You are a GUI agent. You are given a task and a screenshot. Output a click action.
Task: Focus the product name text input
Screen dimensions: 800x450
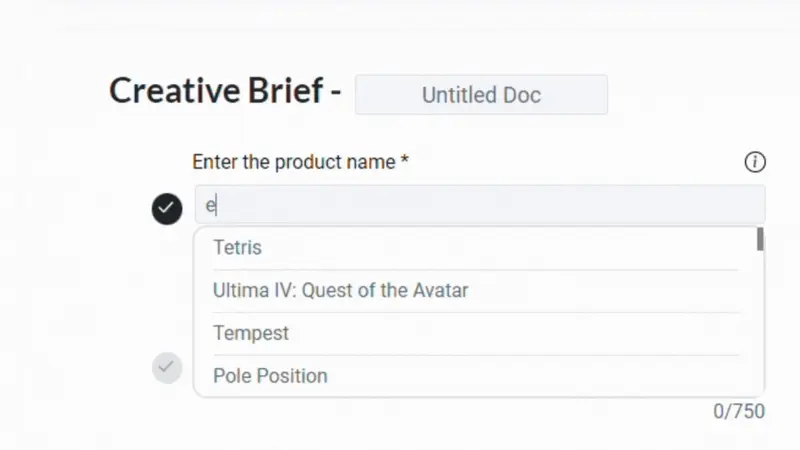point(480,205)
